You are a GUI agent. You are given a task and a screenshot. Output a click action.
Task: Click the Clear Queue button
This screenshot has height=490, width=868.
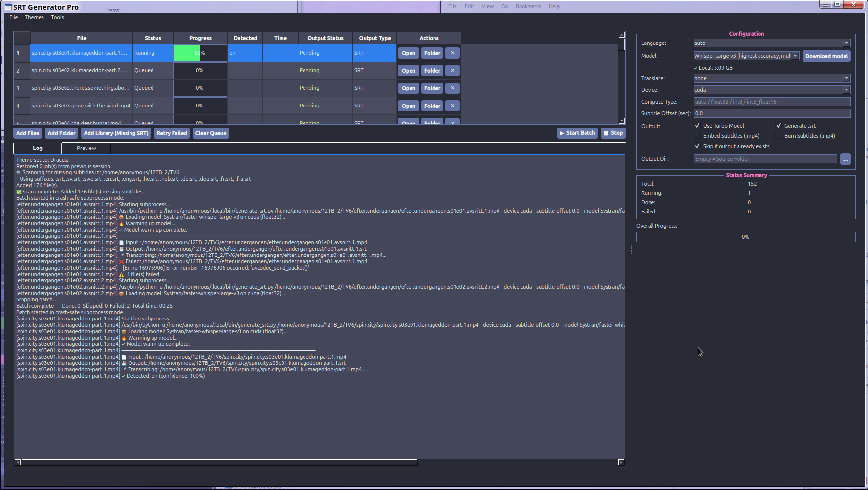(x=211, y=133)
